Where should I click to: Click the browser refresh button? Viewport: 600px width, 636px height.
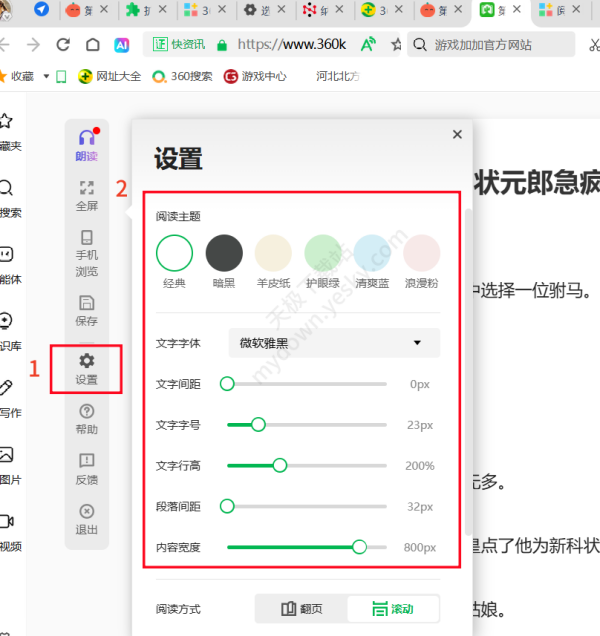tap(63, 45)
